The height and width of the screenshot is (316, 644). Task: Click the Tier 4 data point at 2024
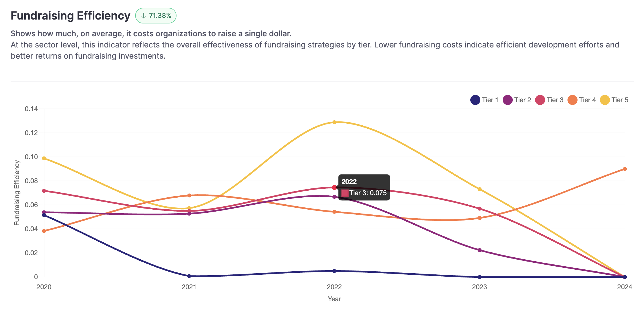625,169
